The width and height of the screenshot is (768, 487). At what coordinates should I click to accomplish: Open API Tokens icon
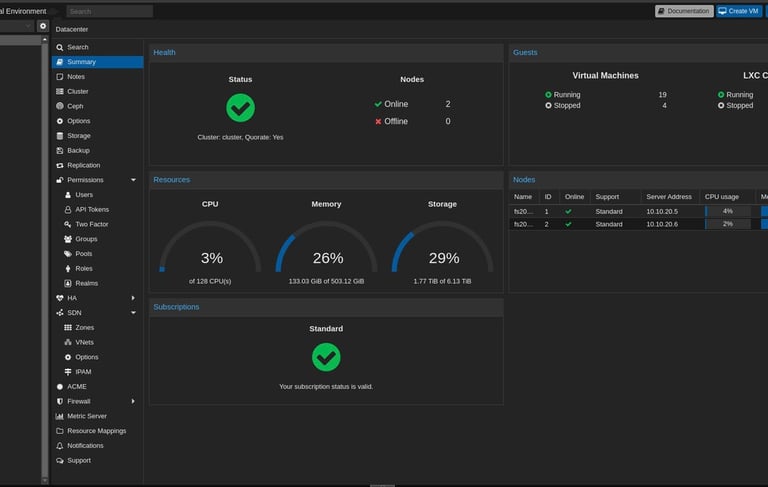click(x=68, y=209)
